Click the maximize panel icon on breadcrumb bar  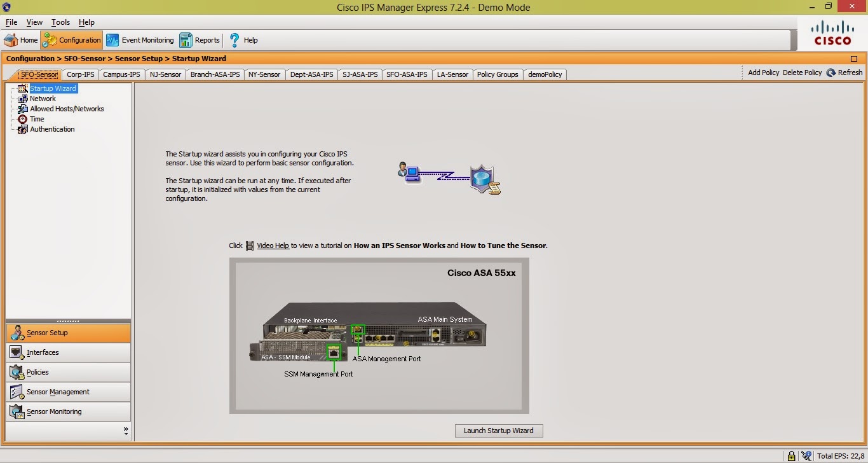coord(854,59)
